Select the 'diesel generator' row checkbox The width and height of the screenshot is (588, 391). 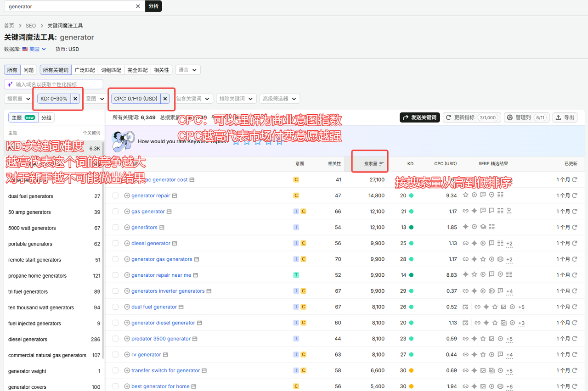pos(116,243)
